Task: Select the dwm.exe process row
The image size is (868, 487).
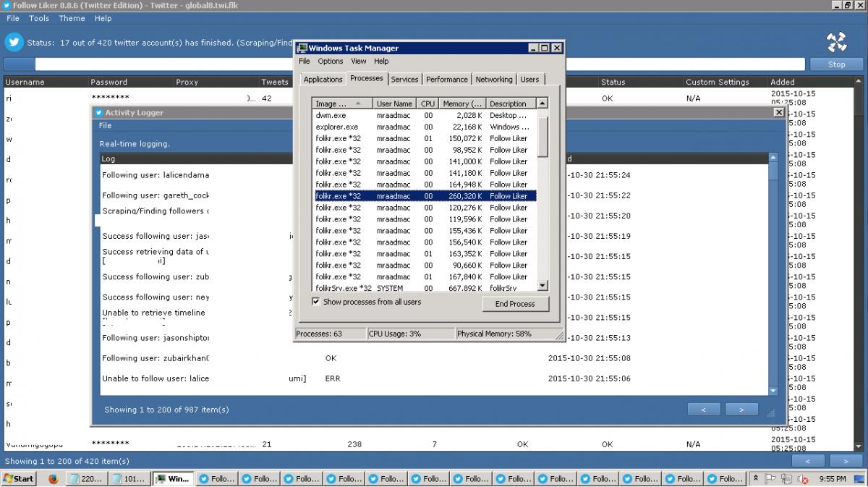Action: point(425,115)
